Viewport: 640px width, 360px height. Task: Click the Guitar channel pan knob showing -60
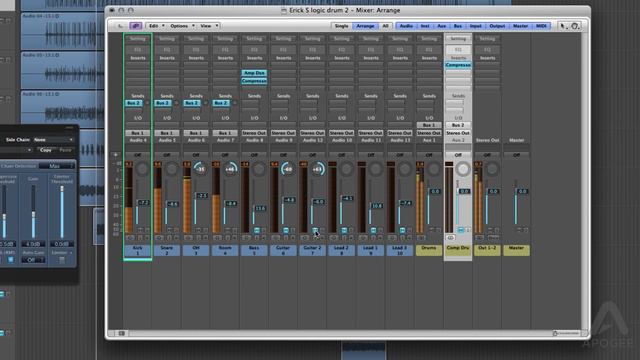[288, 169]
